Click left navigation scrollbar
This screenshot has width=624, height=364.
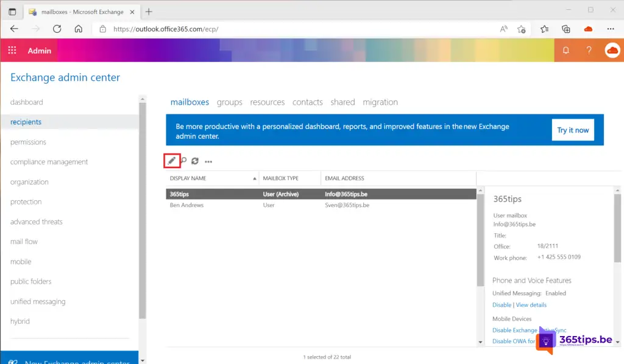pos(143,211)
